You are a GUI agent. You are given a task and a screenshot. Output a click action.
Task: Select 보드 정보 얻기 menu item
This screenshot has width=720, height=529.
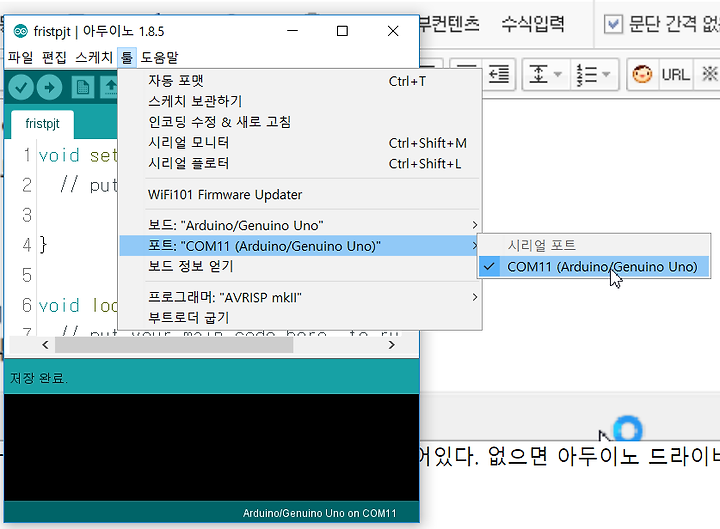pos(300,266)
